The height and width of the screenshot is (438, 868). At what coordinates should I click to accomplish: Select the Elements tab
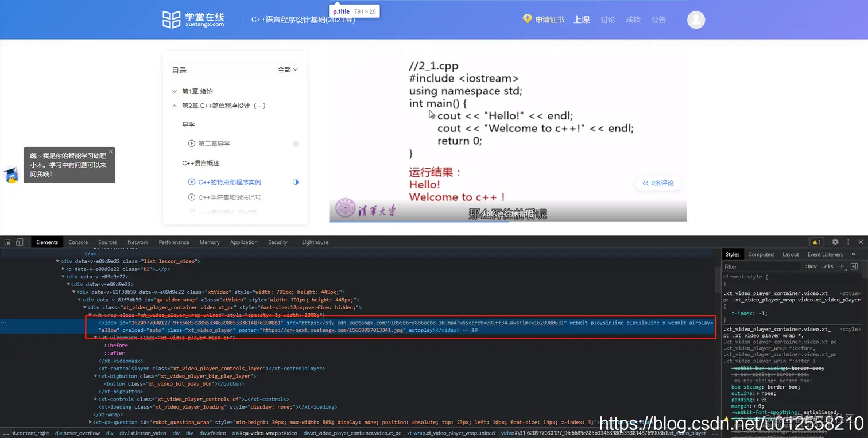pos(47,242)
